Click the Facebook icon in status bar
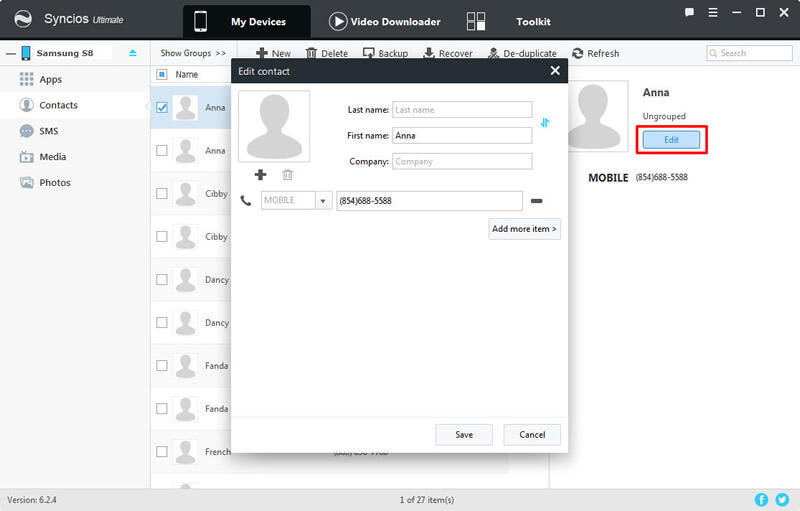 (762, 499)
